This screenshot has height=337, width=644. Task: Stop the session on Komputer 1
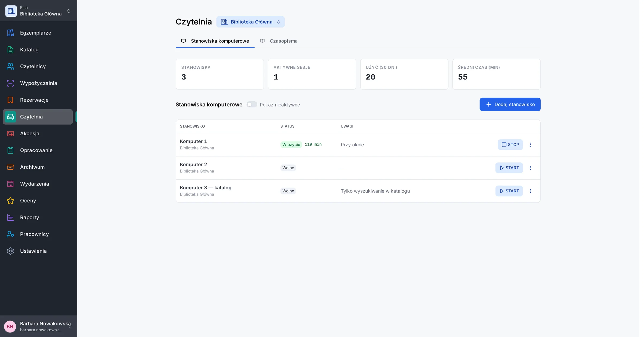(510, 145)
